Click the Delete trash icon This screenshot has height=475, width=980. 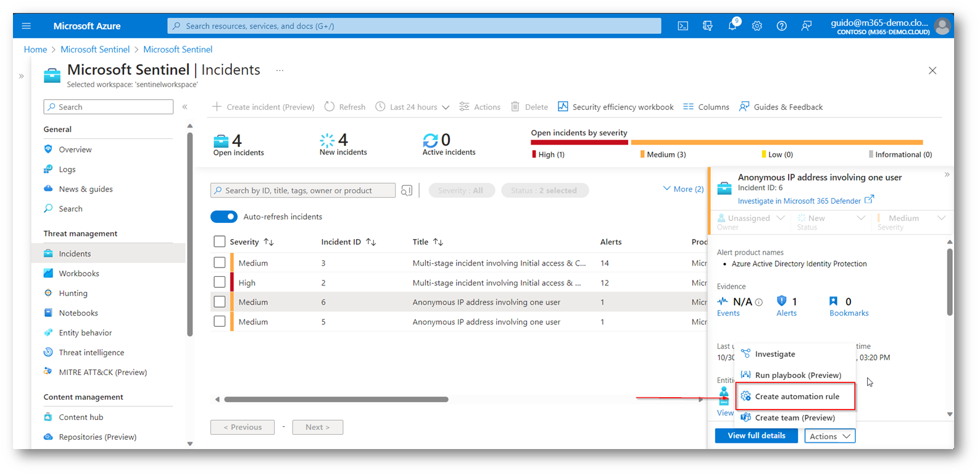[515, 107]
